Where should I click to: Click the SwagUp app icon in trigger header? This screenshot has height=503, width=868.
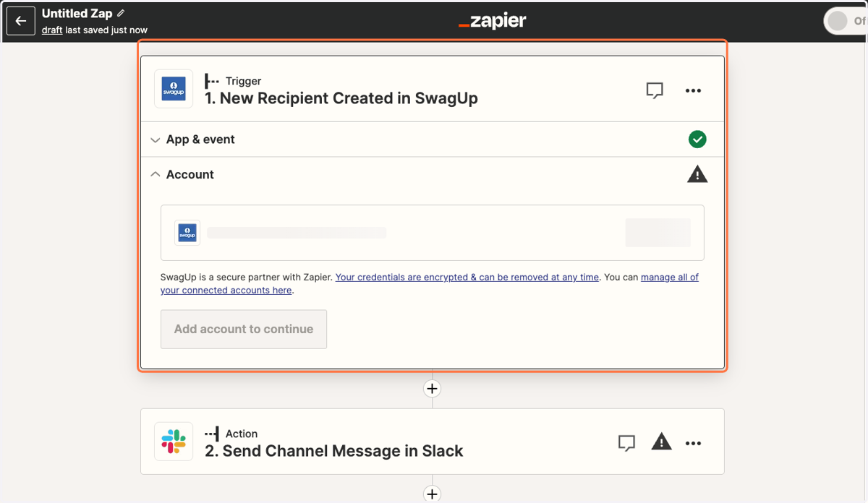coord(174,89)
